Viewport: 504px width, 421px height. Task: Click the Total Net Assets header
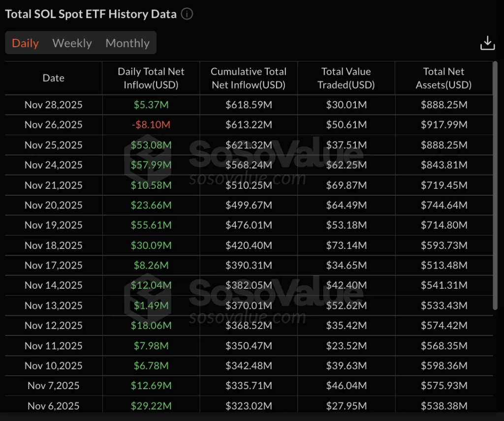pyautogui.click(x=443, y=78)
